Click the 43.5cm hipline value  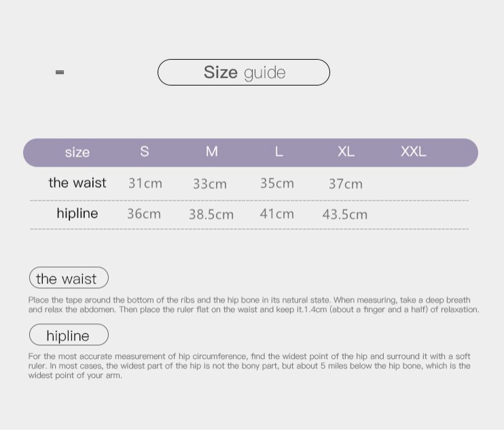click(x=345, y=215)
